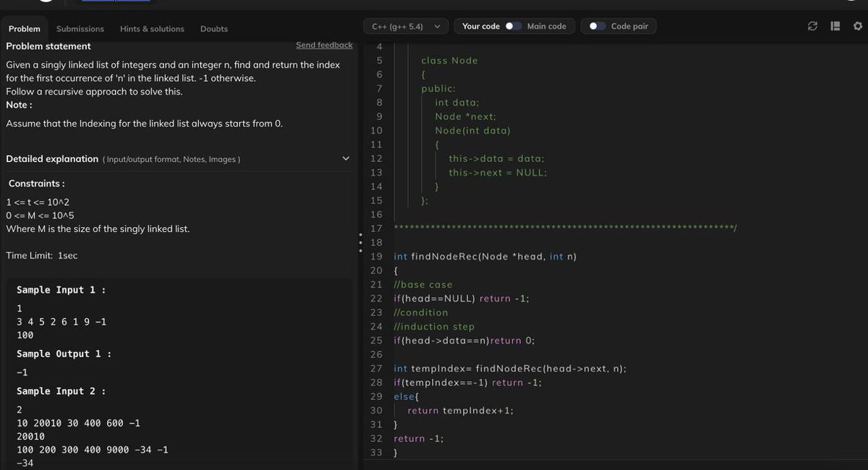The image size is (868, 470).
Task: Toggle between Your code and Main code
Action: 514,26
